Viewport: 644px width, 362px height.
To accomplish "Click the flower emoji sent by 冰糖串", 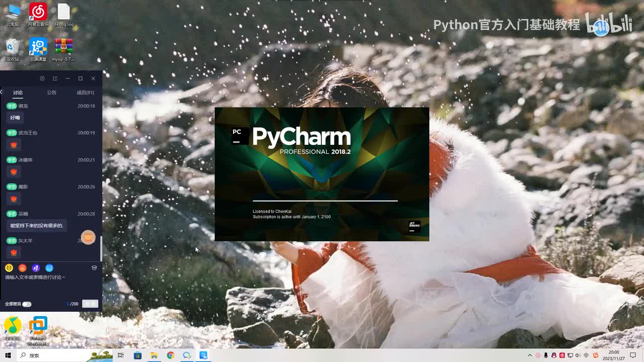I will coord(14,172).
